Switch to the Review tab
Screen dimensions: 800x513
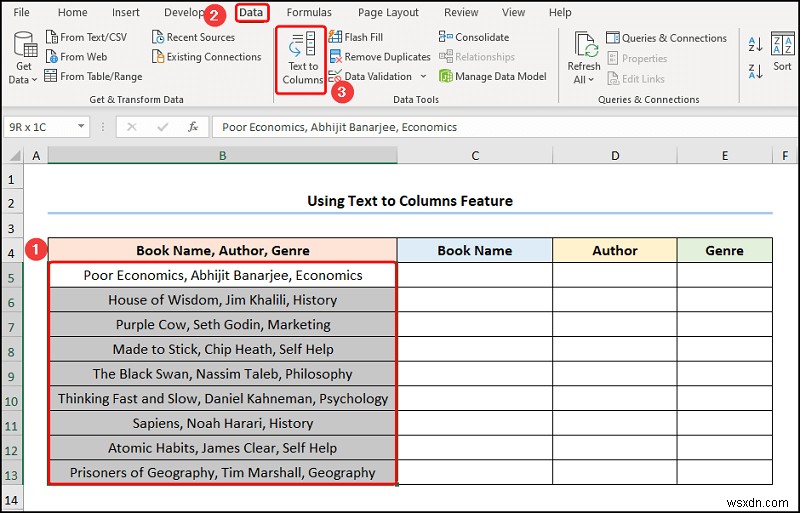click(x=461, y=12)
